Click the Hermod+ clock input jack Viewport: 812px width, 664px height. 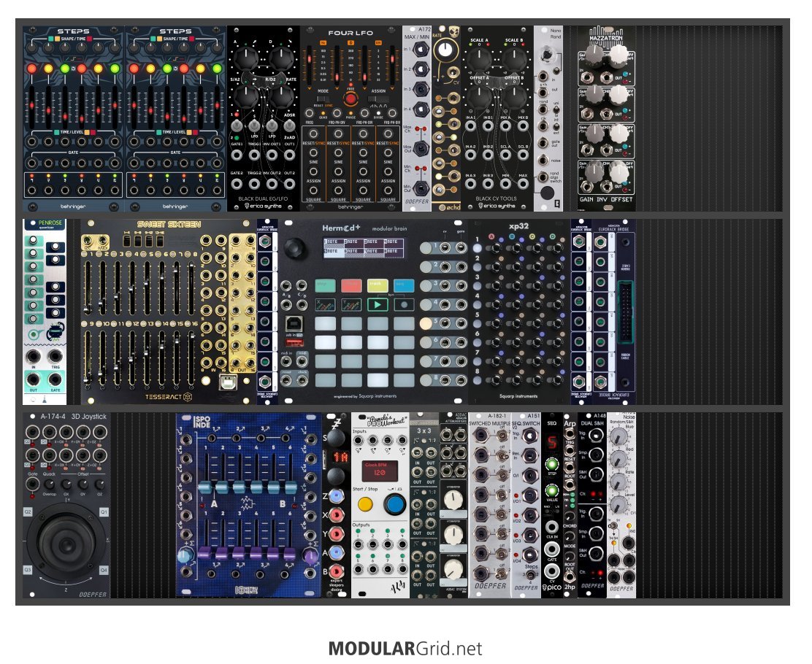tap(302, 381)
